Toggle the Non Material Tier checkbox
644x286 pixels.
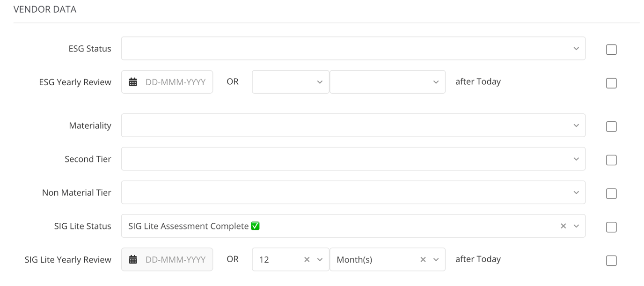[611, 193]
